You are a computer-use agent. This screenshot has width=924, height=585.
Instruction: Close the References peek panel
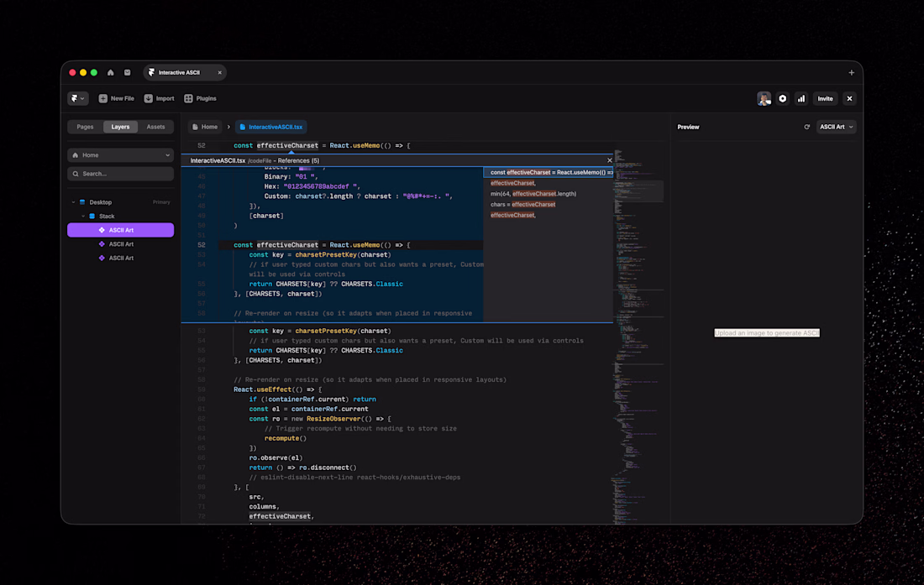[609, 160]
